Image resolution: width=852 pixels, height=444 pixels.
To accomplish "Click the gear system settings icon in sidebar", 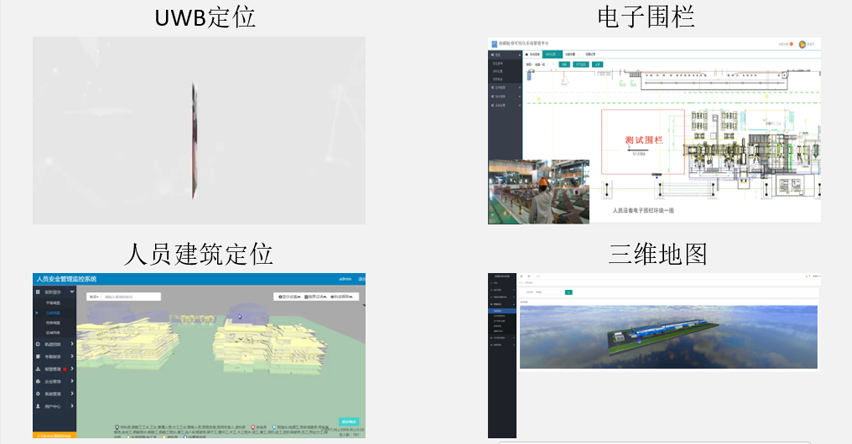I will coord(38,394).
